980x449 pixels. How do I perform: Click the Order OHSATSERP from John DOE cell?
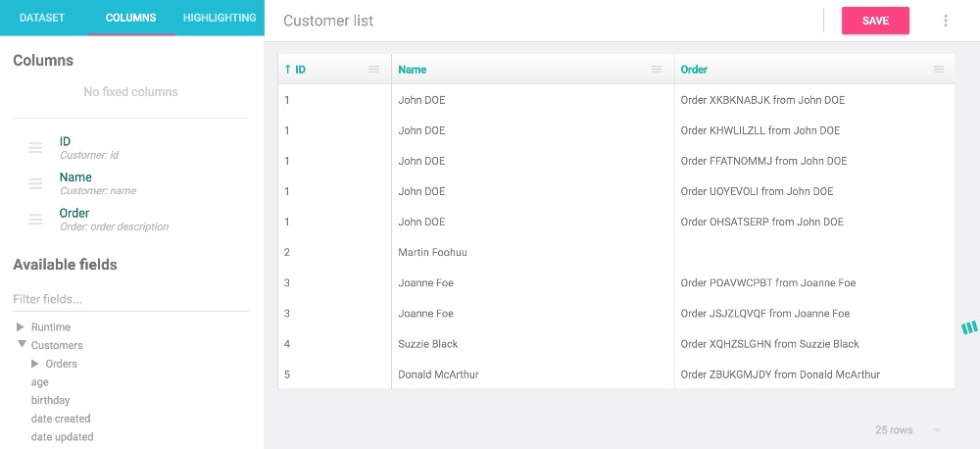(x=814, y=222)
